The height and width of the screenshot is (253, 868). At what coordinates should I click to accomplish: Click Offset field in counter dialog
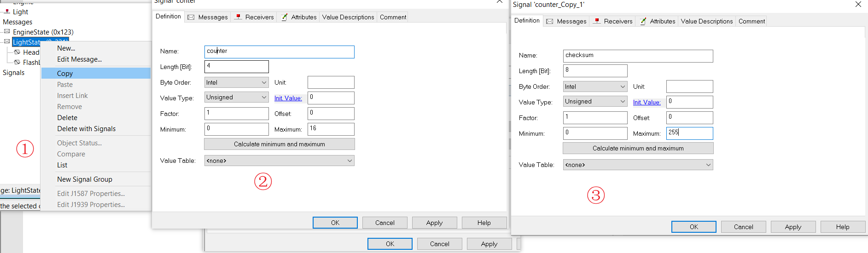pyautogui.click(x=331, y=113)
